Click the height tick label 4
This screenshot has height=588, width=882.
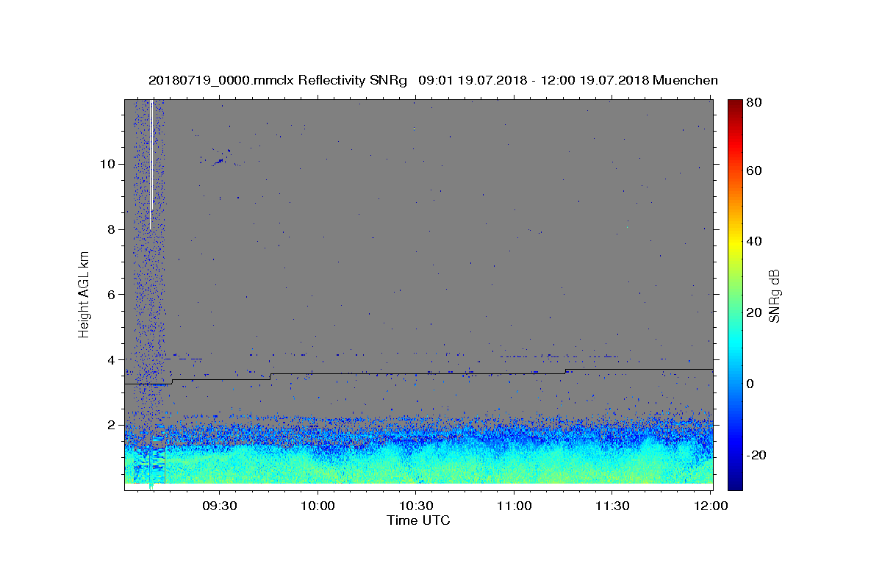[x=113, y=360]
